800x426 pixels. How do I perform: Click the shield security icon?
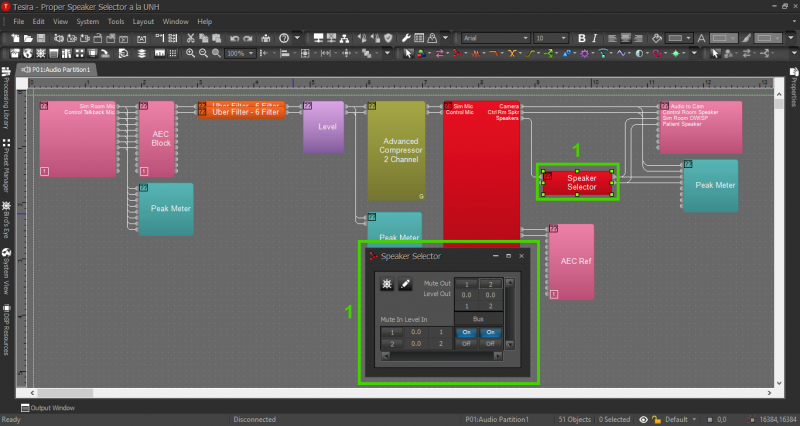click(x=388, y=38)
